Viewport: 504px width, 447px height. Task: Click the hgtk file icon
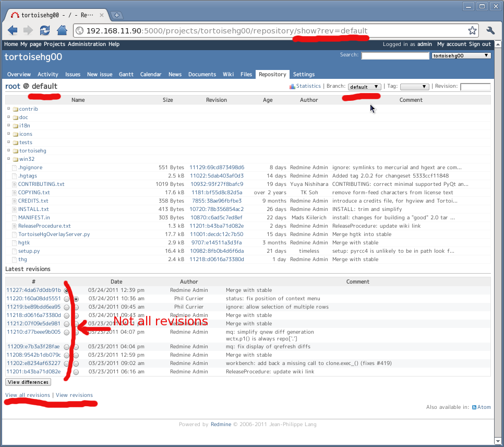[14, 243]
